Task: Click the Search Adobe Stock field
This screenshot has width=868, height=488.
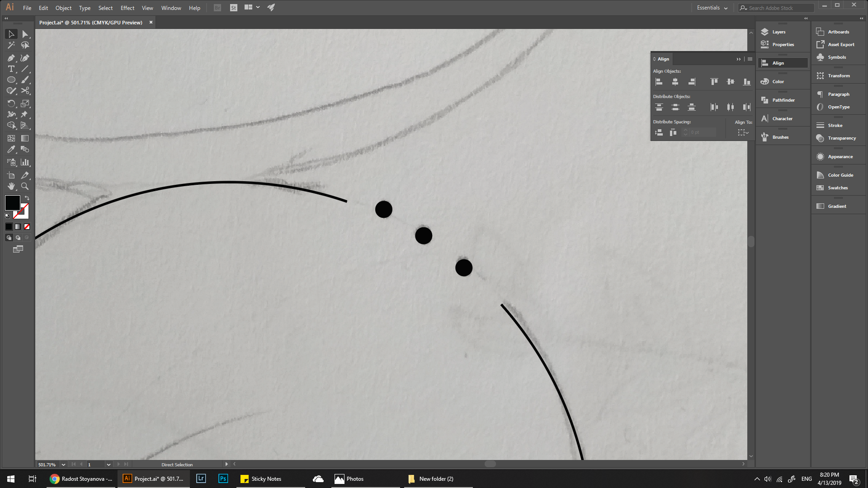Action: click(x=776, y=8)
